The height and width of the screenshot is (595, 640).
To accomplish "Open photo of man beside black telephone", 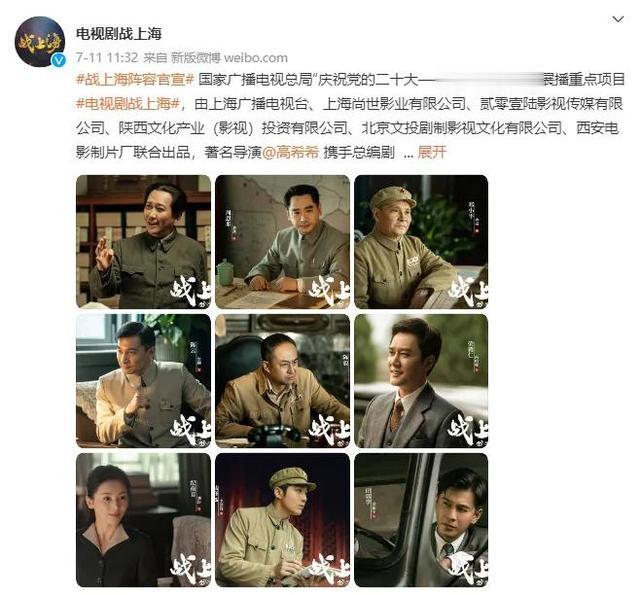I will click(282, 381).
